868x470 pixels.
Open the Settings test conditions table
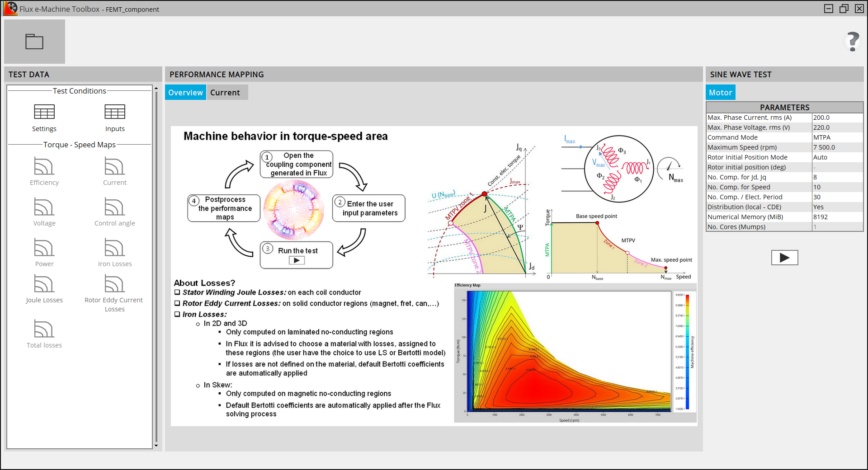44,112
